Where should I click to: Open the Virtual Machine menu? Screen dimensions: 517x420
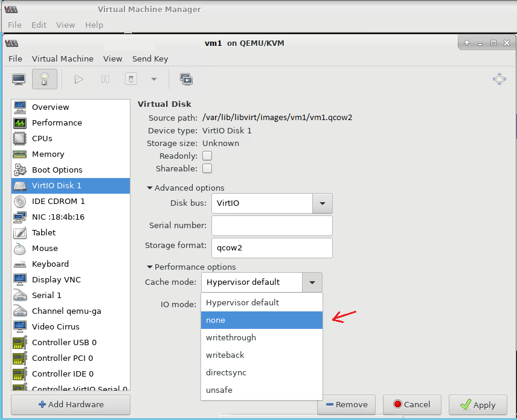click(x=63, y=59)
